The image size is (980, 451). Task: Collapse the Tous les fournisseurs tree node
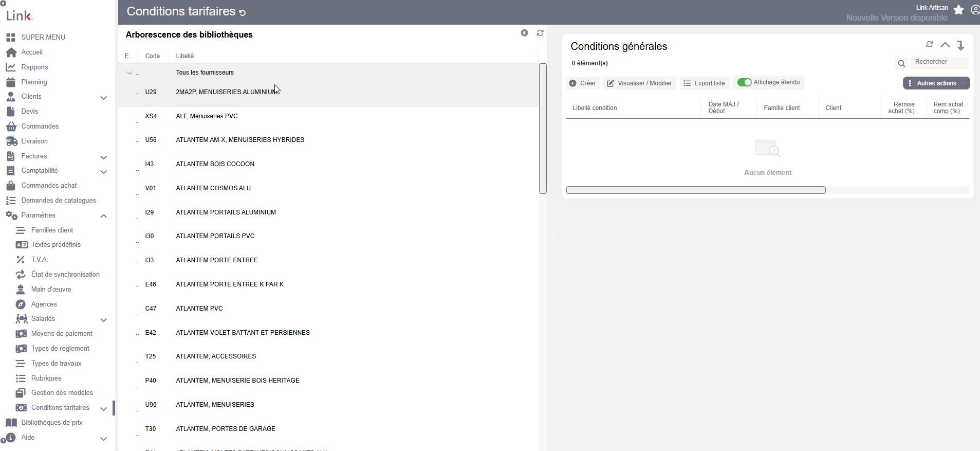pyautogui.click(x=130, y=73)
